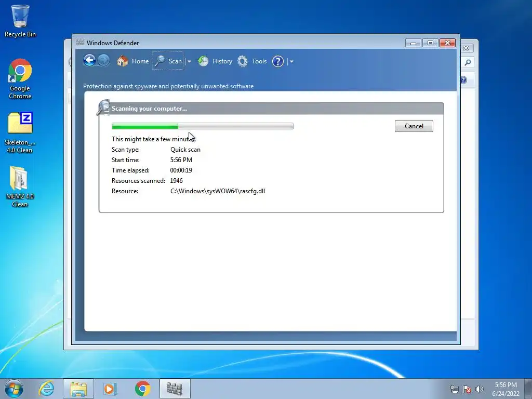Viewport: 532px width, 399px height.
Task: Click the Show desktop button
Action: [528, 389]
